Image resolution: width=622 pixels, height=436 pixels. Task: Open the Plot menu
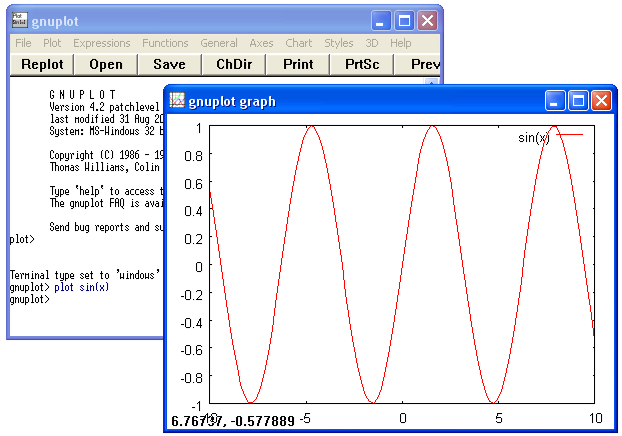52,43
